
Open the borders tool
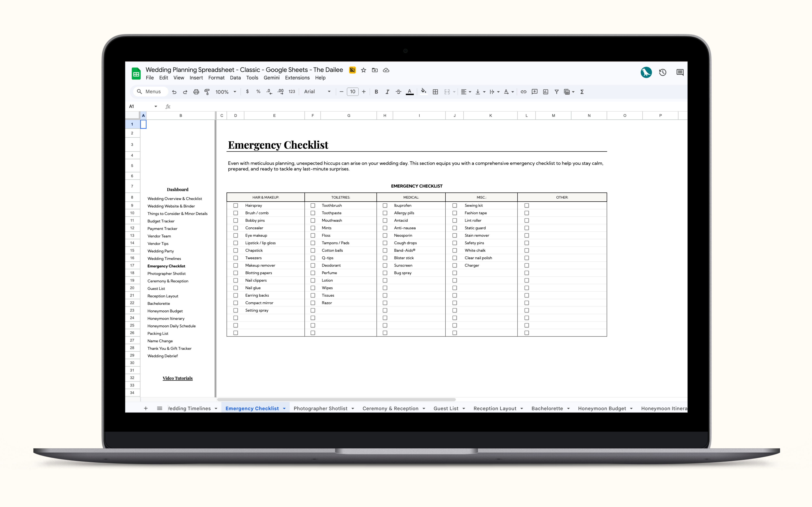click(x=435, y=92)
